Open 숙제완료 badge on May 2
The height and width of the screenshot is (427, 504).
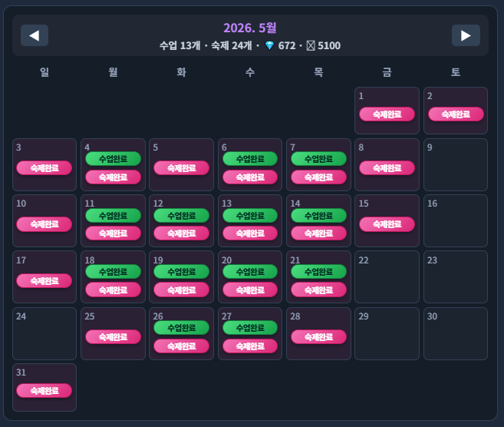point(456,114)
